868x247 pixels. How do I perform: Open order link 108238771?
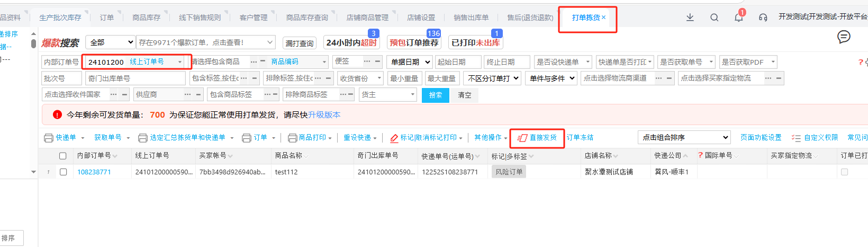coord(94,172)
